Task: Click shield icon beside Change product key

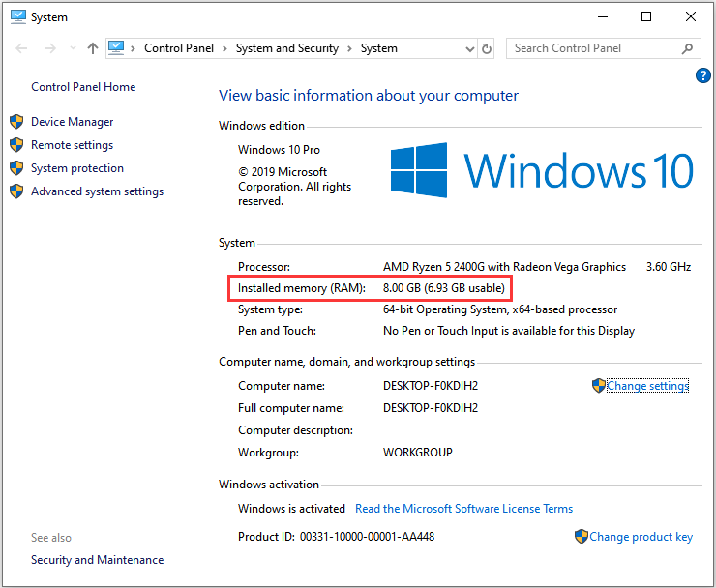Action: pyautogui.click(x=581, y=537)
